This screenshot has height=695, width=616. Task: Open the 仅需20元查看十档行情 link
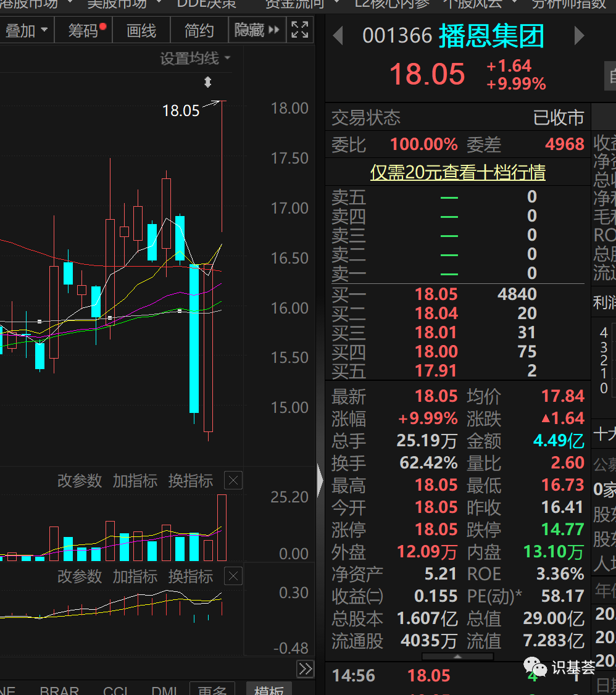(458, 172)
